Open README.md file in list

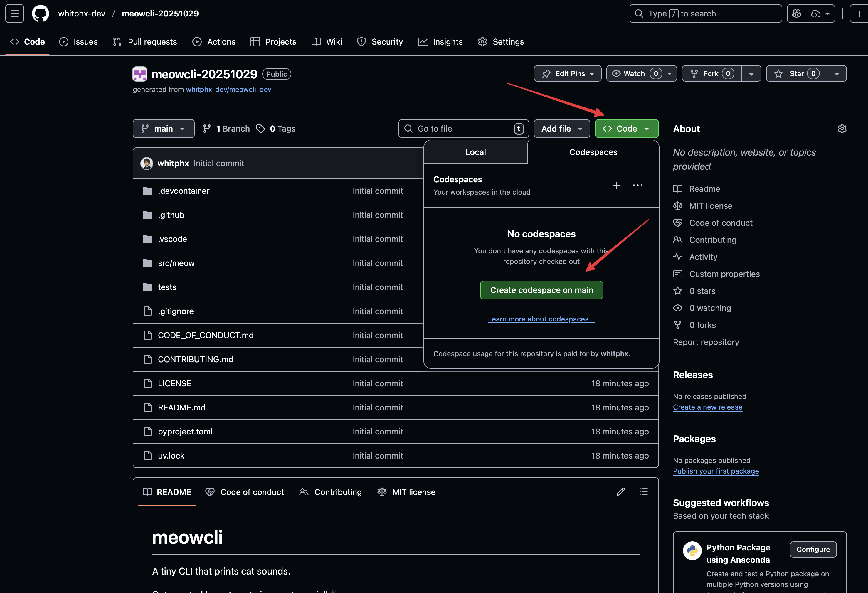pyautogui.click(x=181, y=407)
